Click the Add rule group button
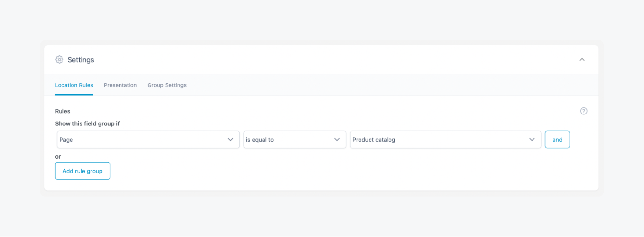644x237 pixels. click(x=82, y=171)
